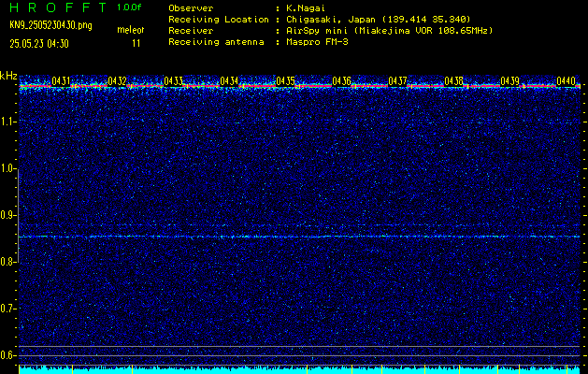
Task: Click the Receiving Location label
Action: pyautogui.click(x=219, y=20)
